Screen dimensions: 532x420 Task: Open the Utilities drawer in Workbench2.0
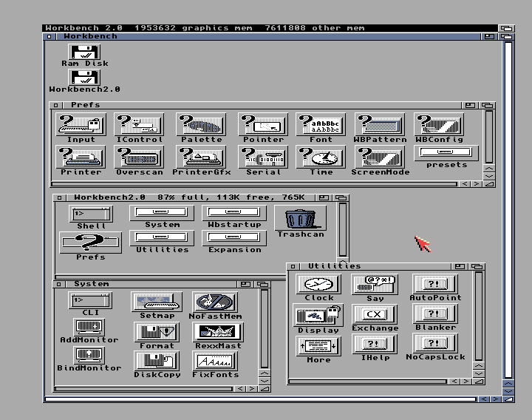pos(162,238)
